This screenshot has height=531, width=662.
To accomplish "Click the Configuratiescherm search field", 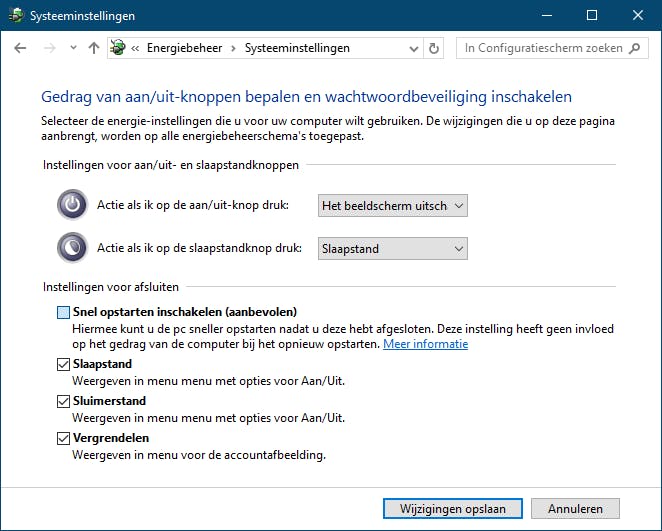I will (542, 48).
